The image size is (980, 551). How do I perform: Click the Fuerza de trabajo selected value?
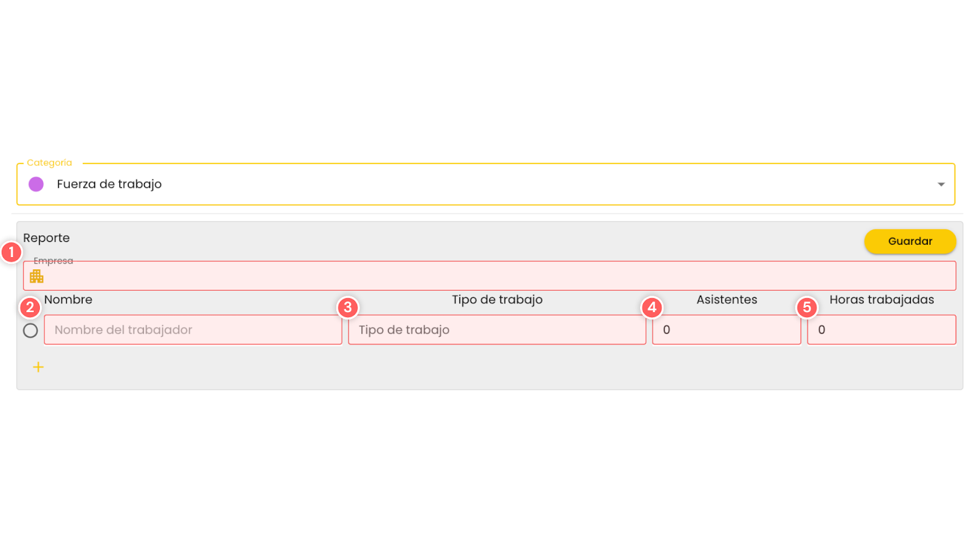109,184
